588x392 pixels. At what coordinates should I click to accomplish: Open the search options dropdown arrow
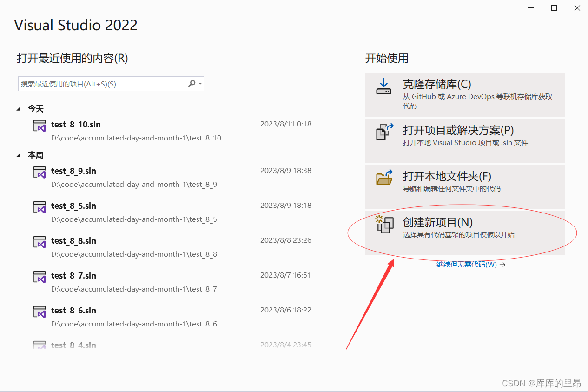click(x=200, y=84)
